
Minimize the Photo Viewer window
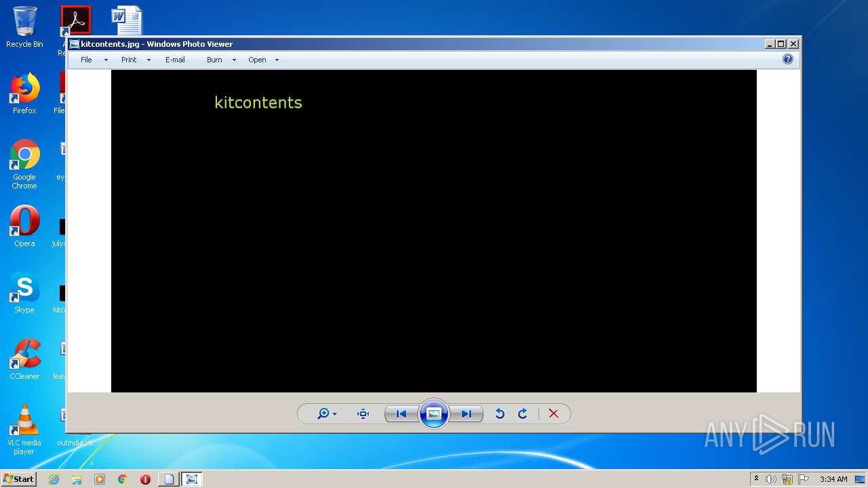770,44
